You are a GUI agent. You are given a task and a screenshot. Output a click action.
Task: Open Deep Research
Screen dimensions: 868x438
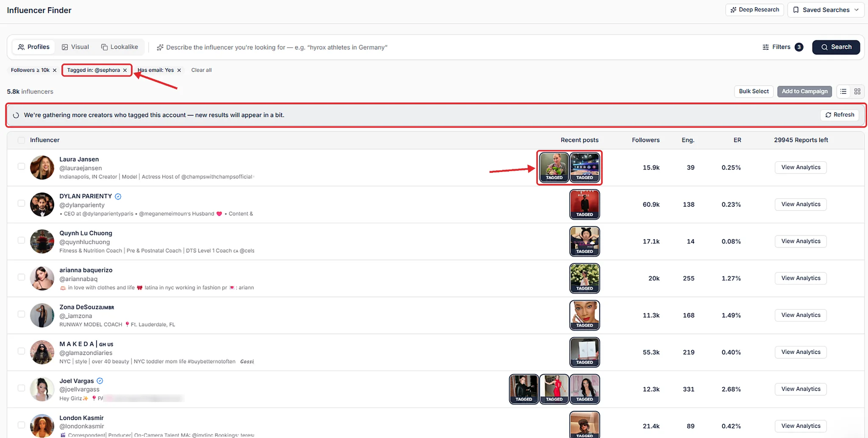(x=755, y=10)
